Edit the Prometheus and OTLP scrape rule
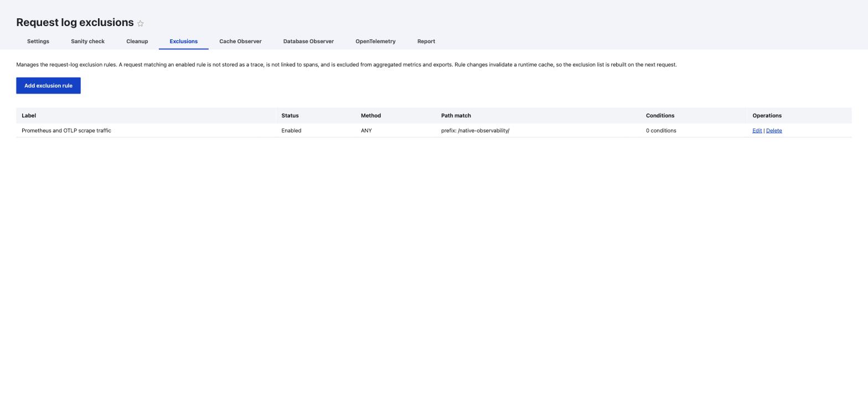868x420 pixels. point(757,131)
